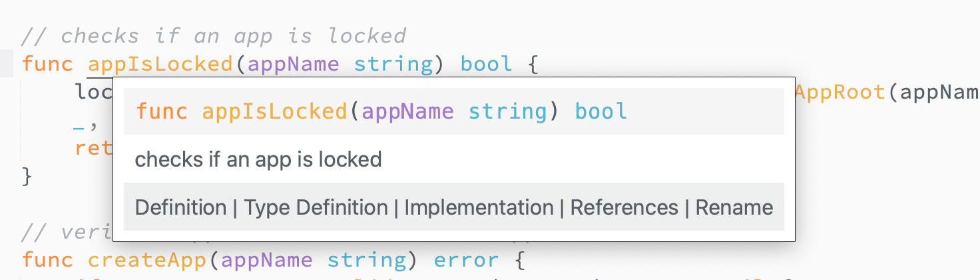980x280 pixels.
Task: Open Type Definition from the hover popup
Action: tap(316, 207)
